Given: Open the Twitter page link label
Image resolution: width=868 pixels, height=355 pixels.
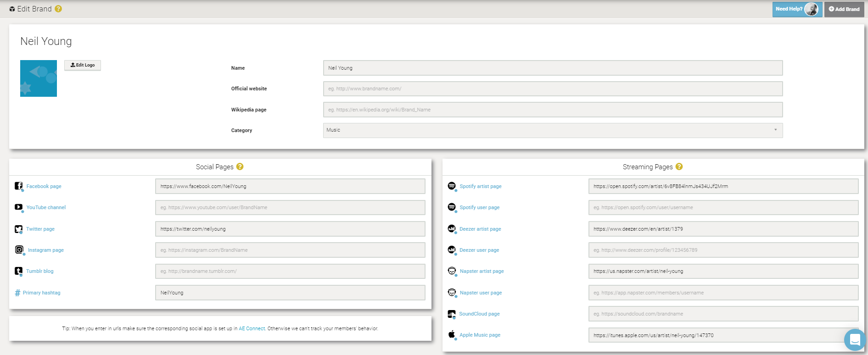Looking at the screenshot, I should [x=40, y=229].
